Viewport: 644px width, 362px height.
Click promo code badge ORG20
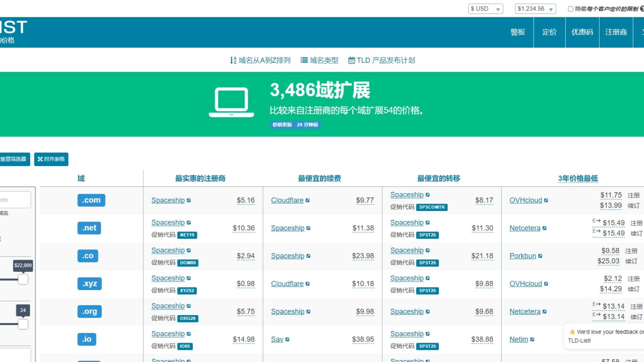(x=188, y=319)
